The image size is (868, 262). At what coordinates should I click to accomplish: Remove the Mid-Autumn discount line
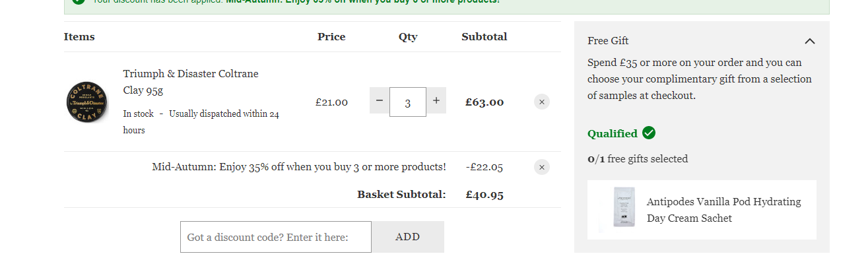[x=542, y=167]
